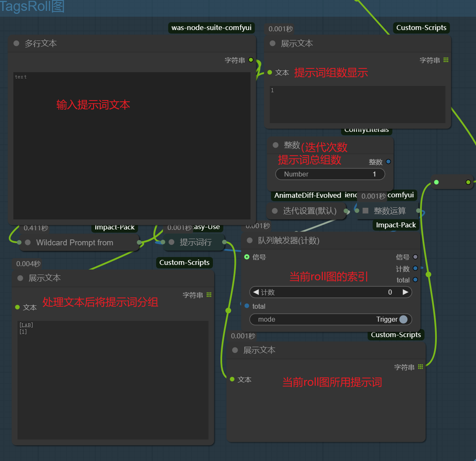Screen dimensions: 476x461
Task: Click the 提示词行 node title dot
Action: click(171, 242)
